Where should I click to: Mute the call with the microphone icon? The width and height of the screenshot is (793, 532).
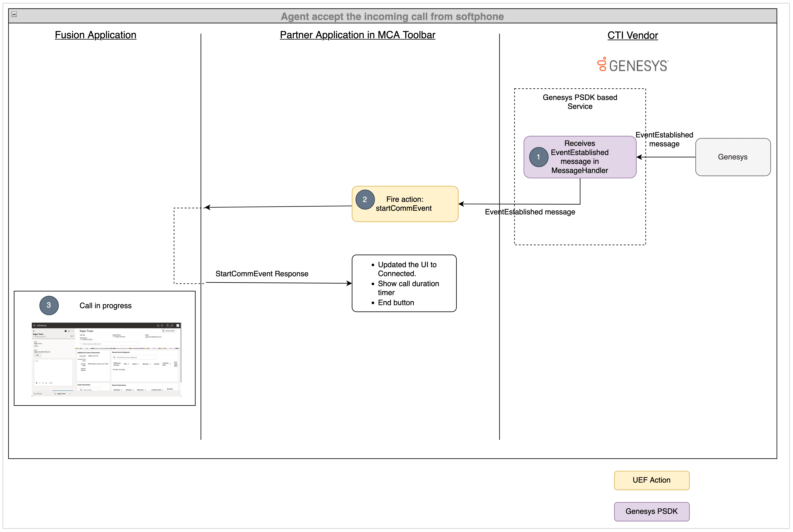coord(69,331)
